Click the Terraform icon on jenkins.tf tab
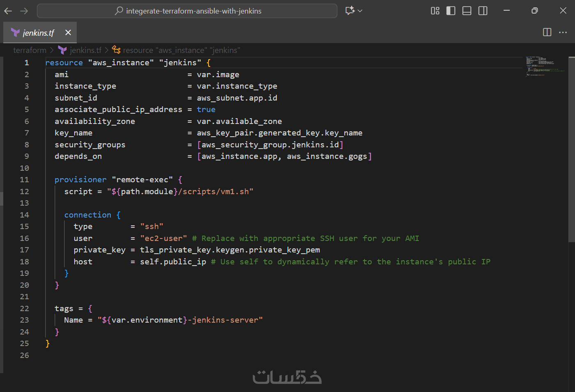 tap(15, 32)
